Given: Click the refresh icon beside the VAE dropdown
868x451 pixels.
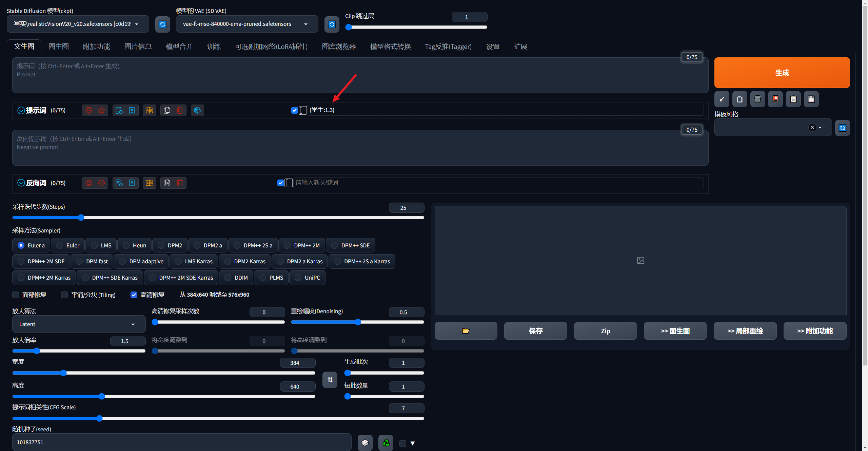Looking at the screenshot, I should pyautogui.click(x=332, y=24).
